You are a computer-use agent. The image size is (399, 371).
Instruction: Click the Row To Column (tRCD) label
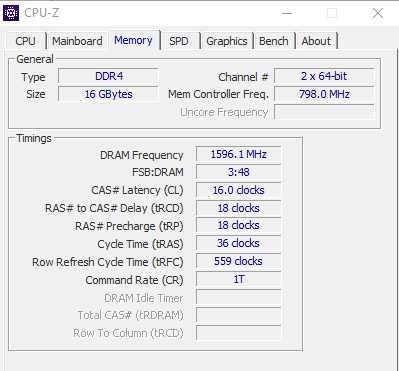click(128, 333)
